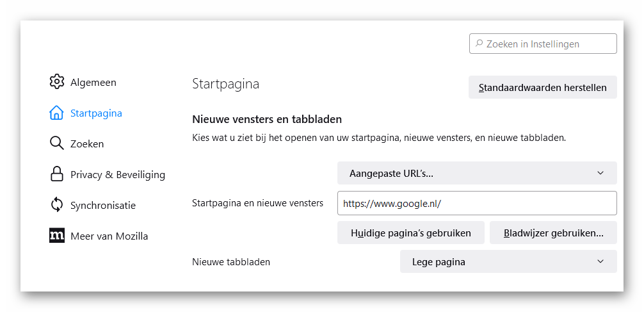
Task: Open the Aangepaste URL's dropdown
Action: click(476, 173)
